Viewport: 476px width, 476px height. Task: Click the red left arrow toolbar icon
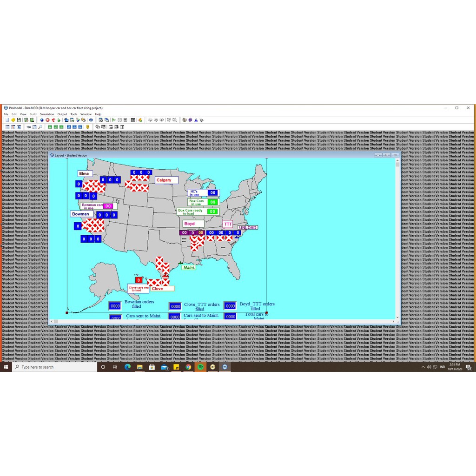click(53, 120)
